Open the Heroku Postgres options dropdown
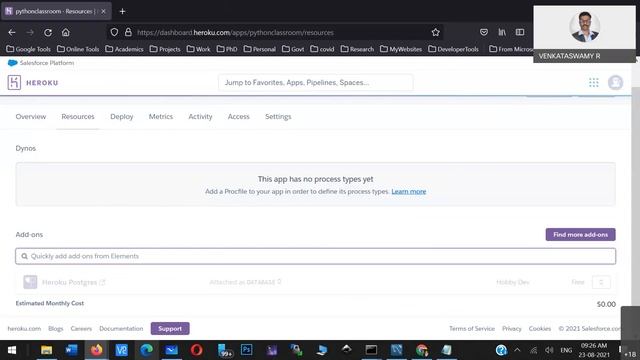 pos(601,282)
